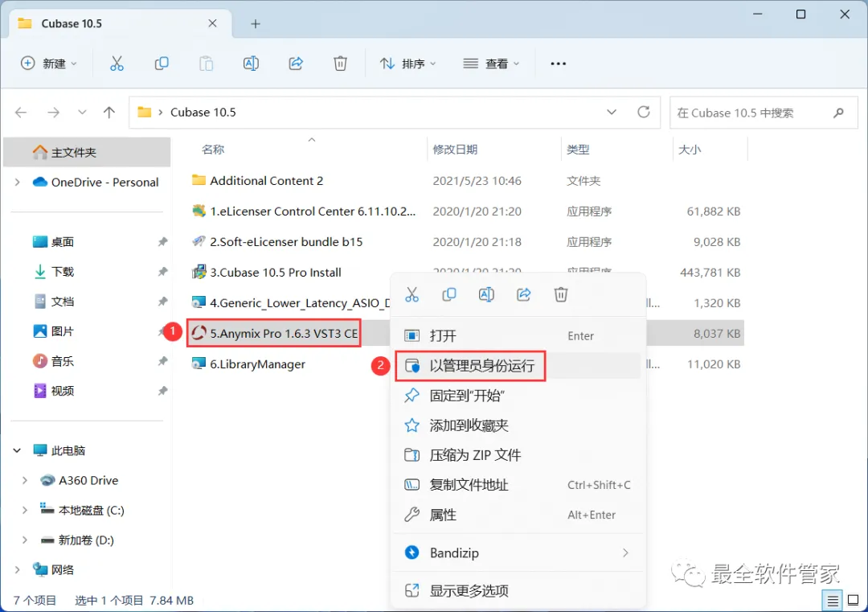Click the Share icon in the top toolbar
Image resolution: width=868 pixels, height=612 pixels.
296,64
